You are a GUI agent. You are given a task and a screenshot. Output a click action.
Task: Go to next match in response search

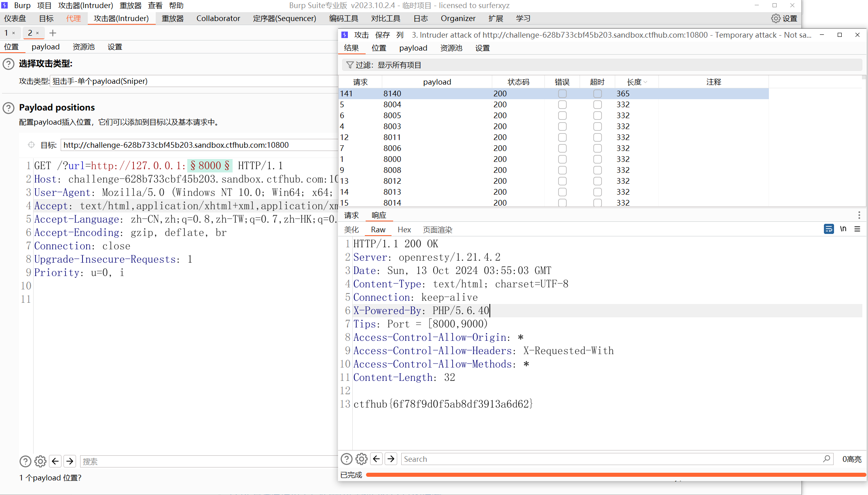(391, 459)
